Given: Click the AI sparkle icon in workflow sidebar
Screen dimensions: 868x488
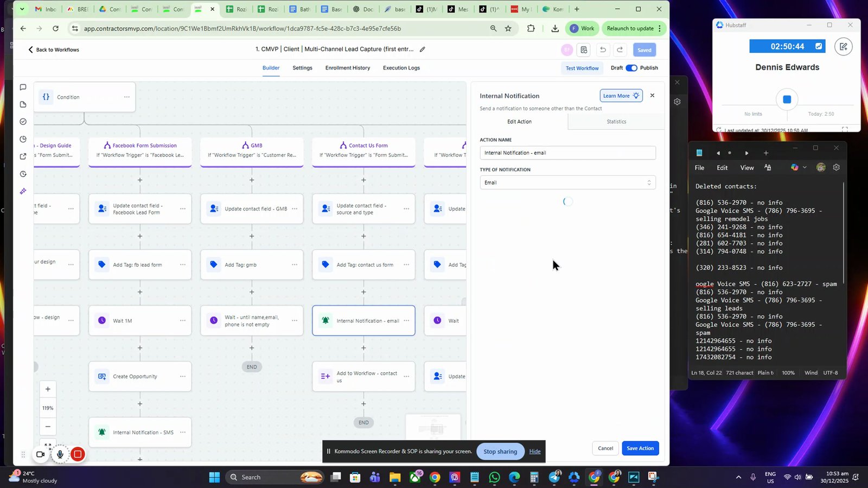Looking at the screenshot, I should 23,191.
